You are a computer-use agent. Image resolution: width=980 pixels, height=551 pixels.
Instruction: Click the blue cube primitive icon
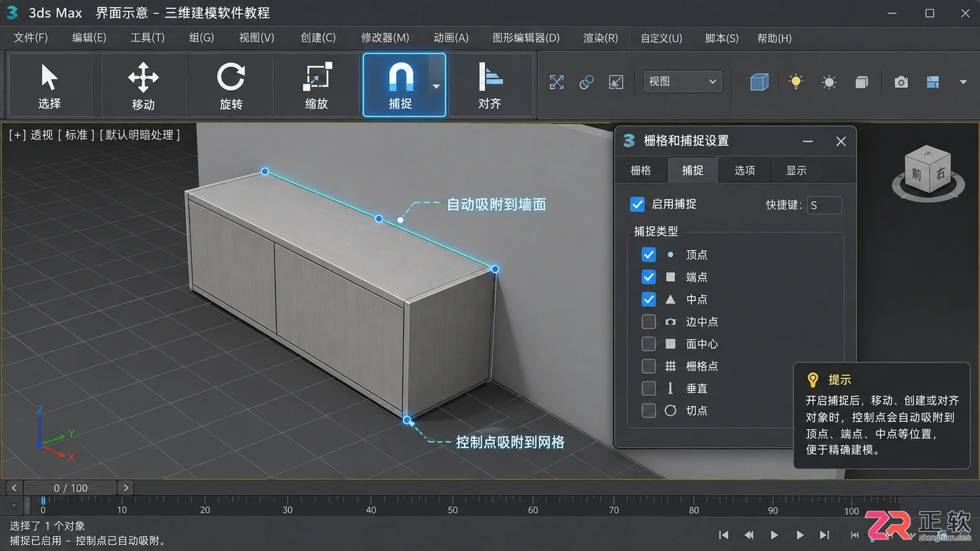(759, 82)
